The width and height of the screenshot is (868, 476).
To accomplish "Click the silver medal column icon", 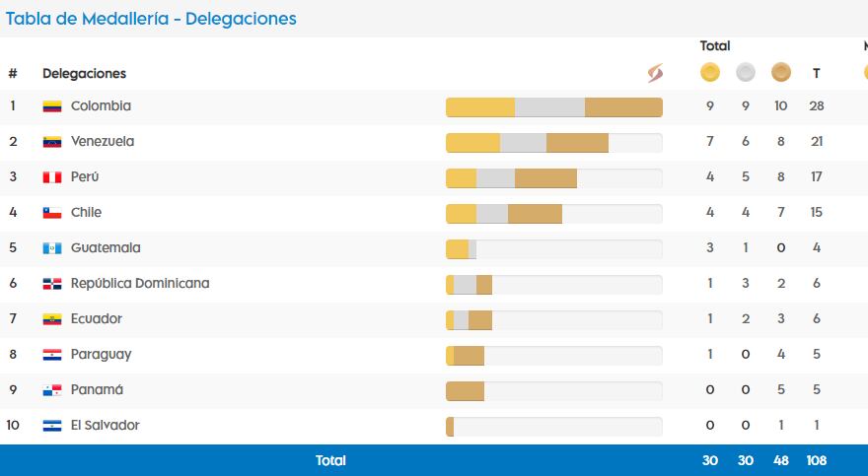I will (x=746, y=72).
